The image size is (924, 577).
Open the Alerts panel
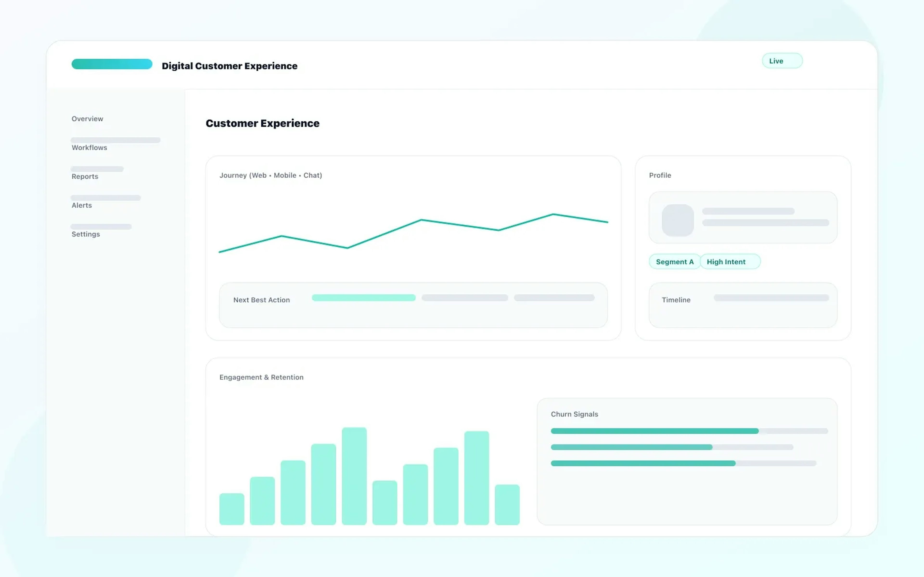click(81, 205)
